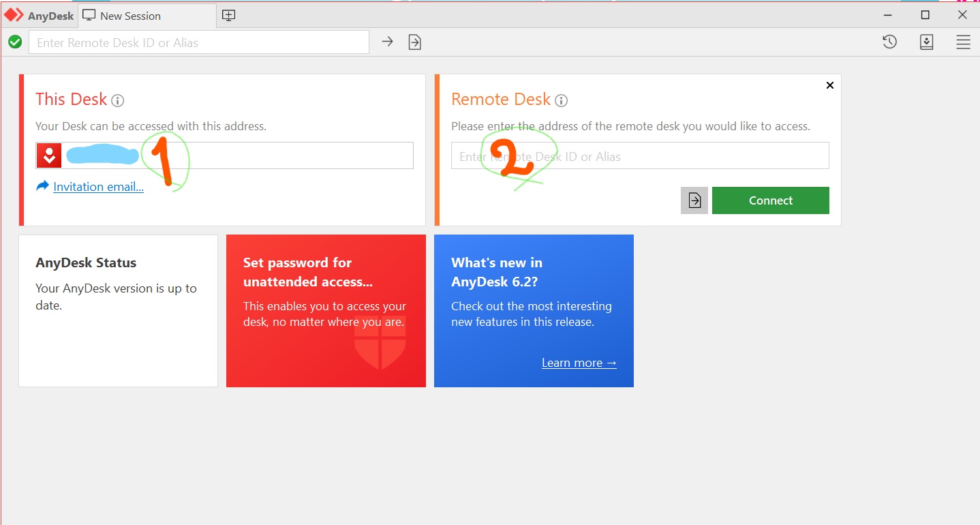Viewport: 980px width, 525px height.
Task: Click 'Your AnyDesk version is up to date' text
Action: click(116, 297)
